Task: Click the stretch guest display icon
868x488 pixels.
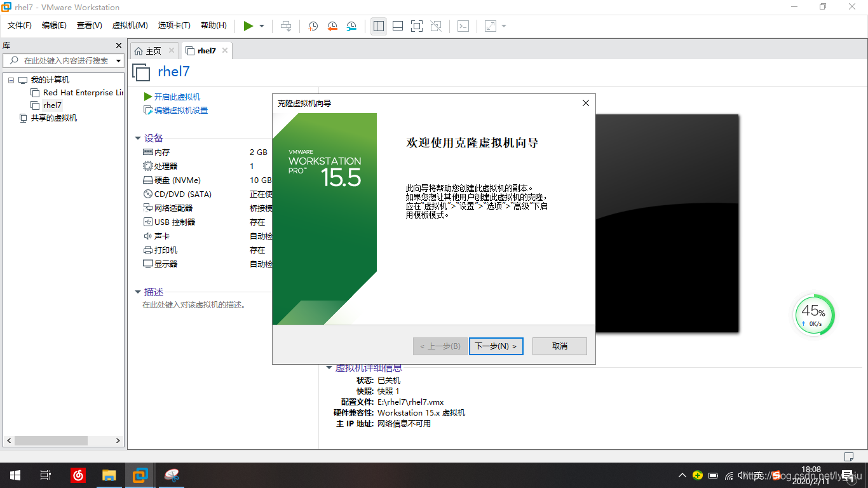Action: pyautogui.click(x=491, y=26)
